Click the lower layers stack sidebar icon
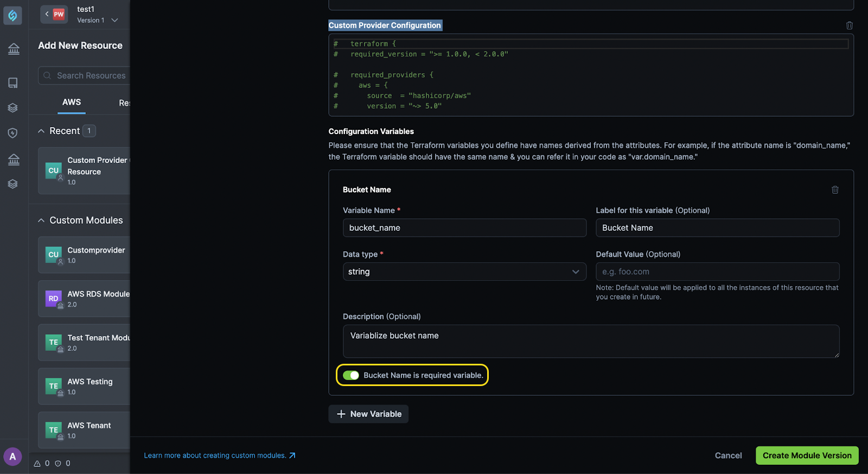Image resolution: width=868 pixels, height=474 pixels. (13, 184)
